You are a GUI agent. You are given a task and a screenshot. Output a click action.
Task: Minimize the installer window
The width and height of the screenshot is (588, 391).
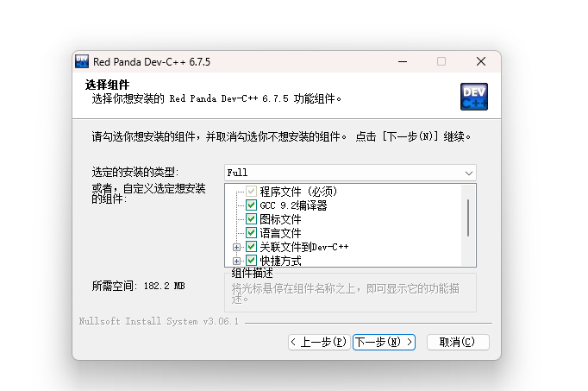coord(403,61)
